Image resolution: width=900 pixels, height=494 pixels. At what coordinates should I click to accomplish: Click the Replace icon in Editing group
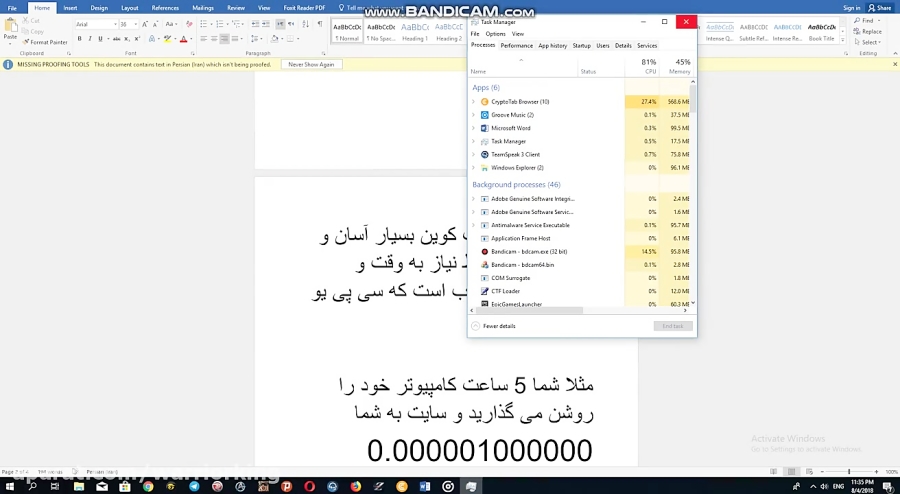[868, 31]
